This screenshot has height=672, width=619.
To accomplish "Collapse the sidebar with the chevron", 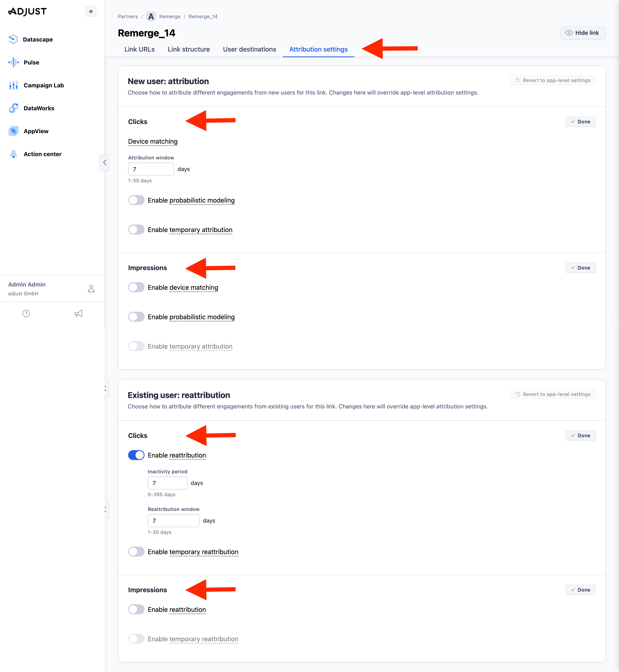I will (x=105, y=163).
